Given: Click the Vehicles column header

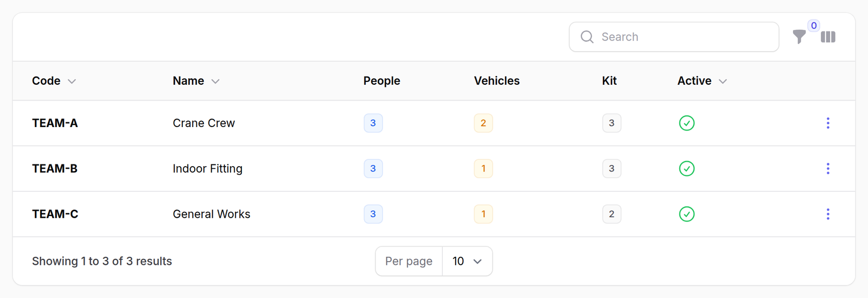Looking at the screenshot, I should (x=497, y=81).
